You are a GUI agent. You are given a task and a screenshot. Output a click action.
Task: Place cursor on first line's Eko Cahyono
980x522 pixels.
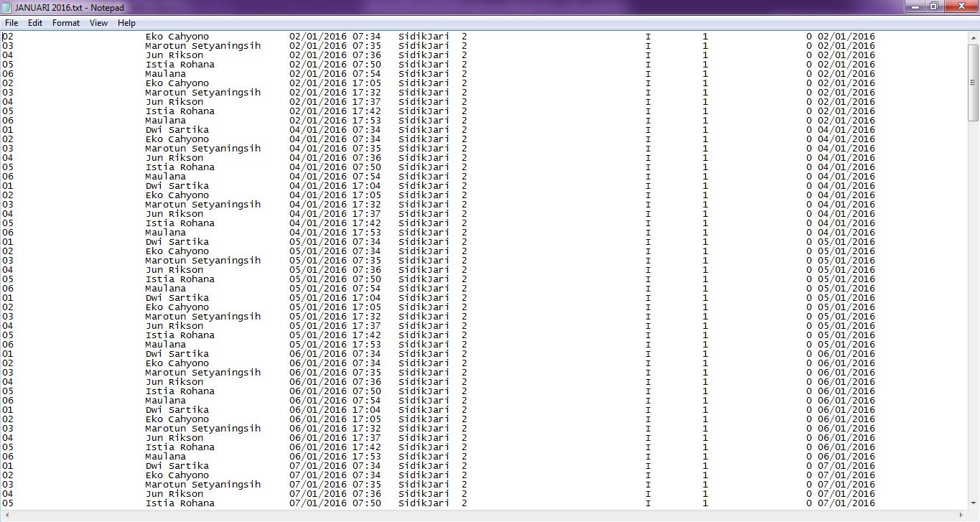click(x=177, y=37)
